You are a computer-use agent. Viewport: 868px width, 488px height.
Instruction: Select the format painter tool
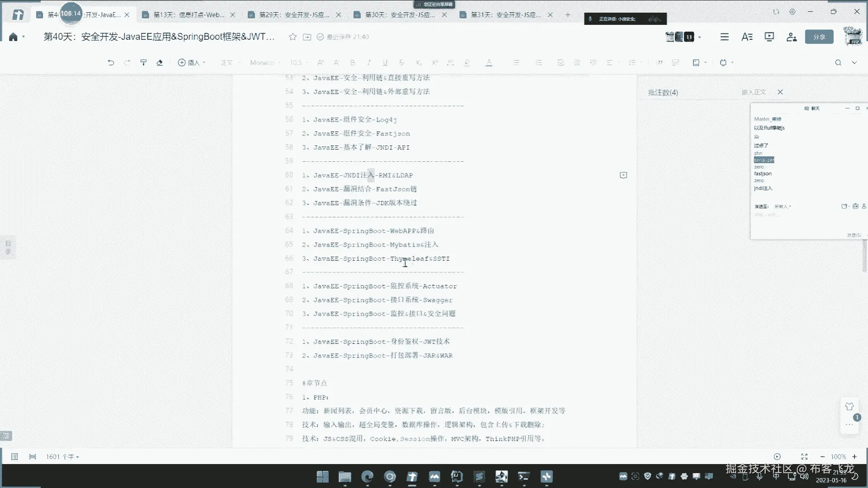[x=143, y=63]
